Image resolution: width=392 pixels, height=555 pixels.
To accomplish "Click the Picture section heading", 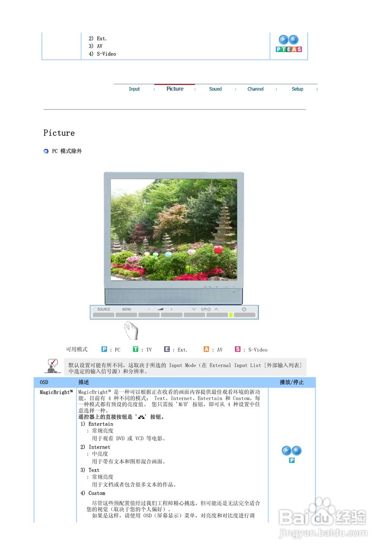I will pyautogui.click(x=59, y=133).
